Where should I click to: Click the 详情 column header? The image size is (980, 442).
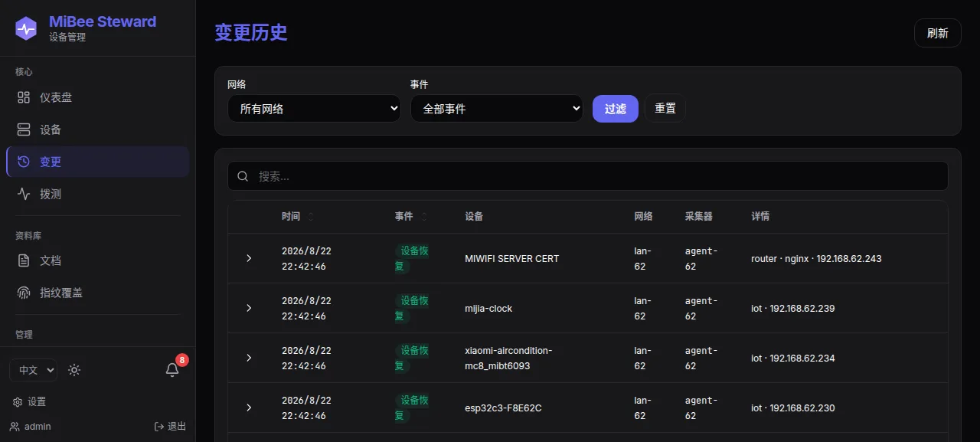click(x=761, y=217)
